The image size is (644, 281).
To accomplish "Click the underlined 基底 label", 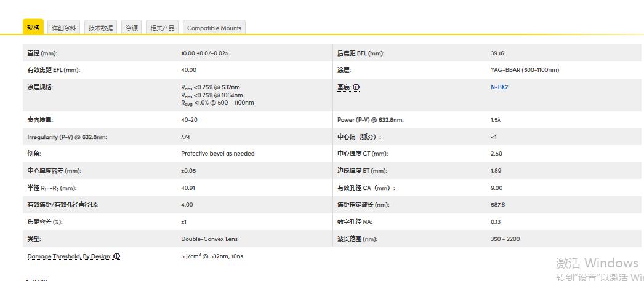I will (344, 87).
